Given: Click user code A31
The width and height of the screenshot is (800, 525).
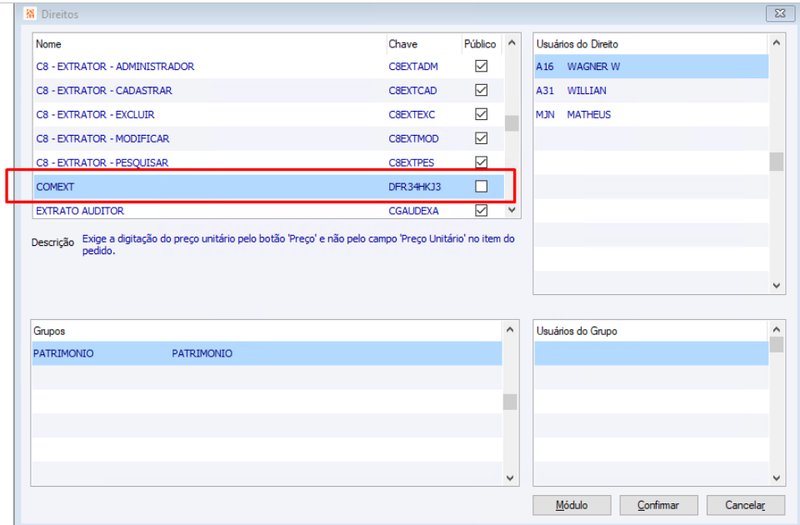Looking at the screenshot, I should pyautogui.click(x=545, y=90).
